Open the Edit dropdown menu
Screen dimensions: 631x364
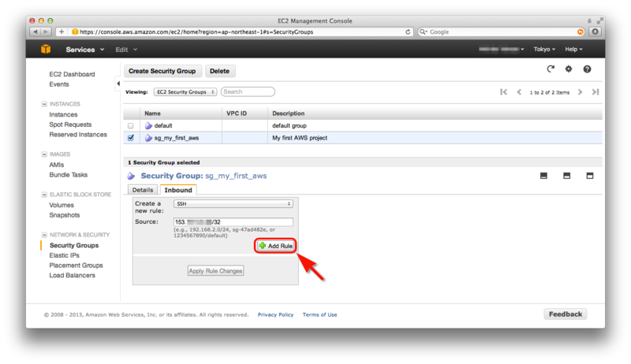point(126,50)
